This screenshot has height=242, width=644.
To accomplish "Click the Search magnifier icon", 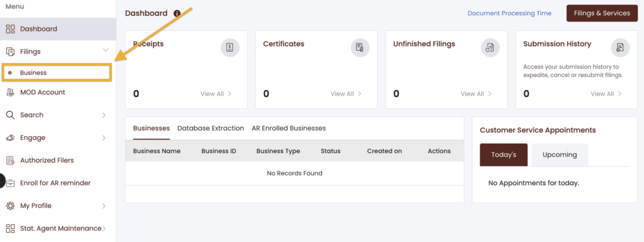I will pyautogui.click(x=10, y=115).
